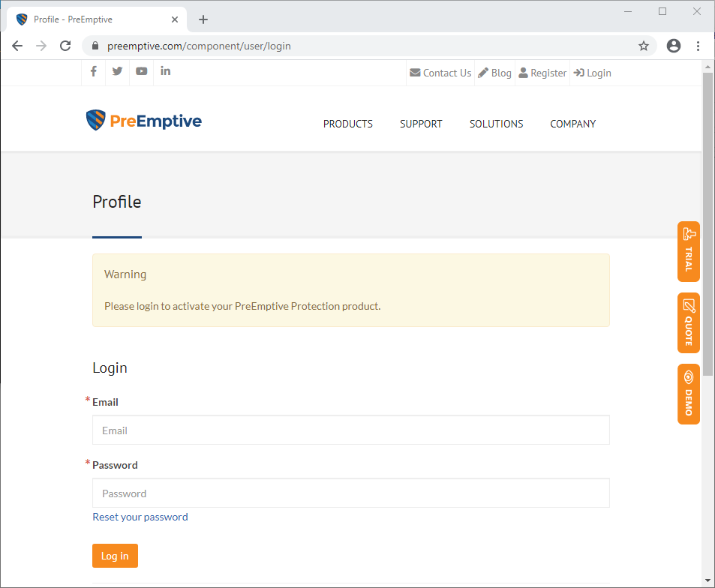
Task: Click the Warning heading text
Action: pos(125,274)
